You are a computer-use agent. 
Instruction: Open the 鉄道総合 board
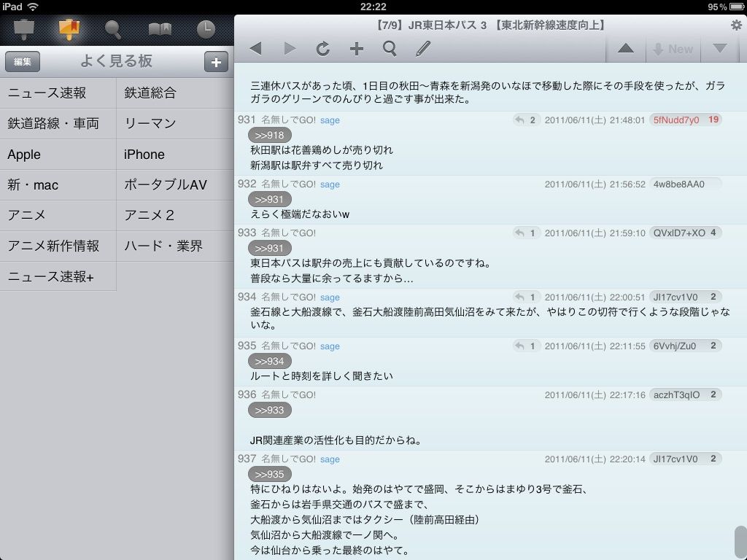point(175,93)
